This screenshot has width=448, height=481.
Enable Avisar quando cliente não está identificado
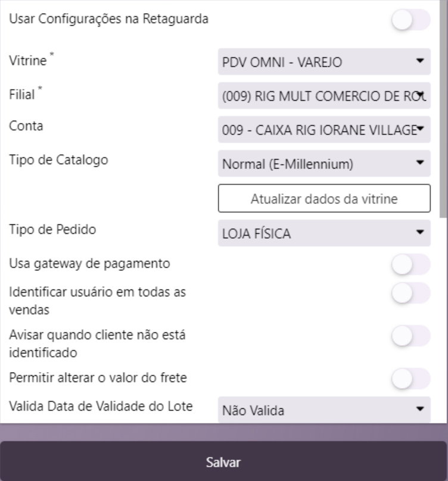click(410, 336)
